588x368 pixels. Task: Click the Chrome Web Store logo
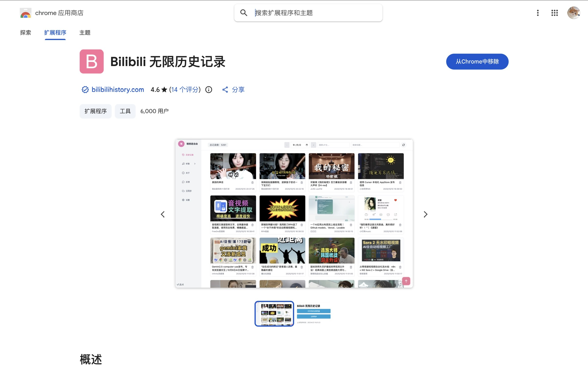point(25,13)
